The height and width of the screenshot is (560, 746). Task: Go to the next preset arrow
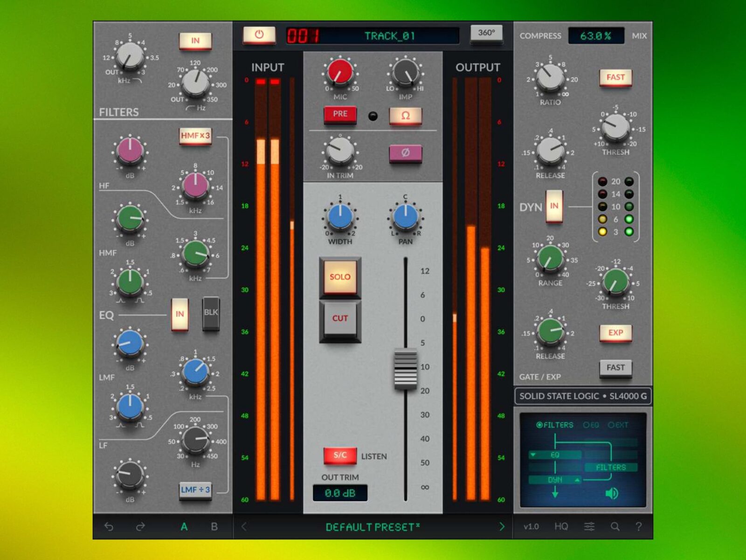[502, 526]
